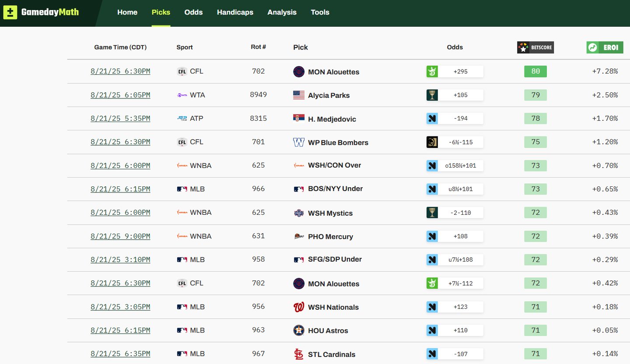Image resolution: width=630 pixels, height=364 pixels.
Task: Click the Rot # column header
Action: [x=259, y=47]
